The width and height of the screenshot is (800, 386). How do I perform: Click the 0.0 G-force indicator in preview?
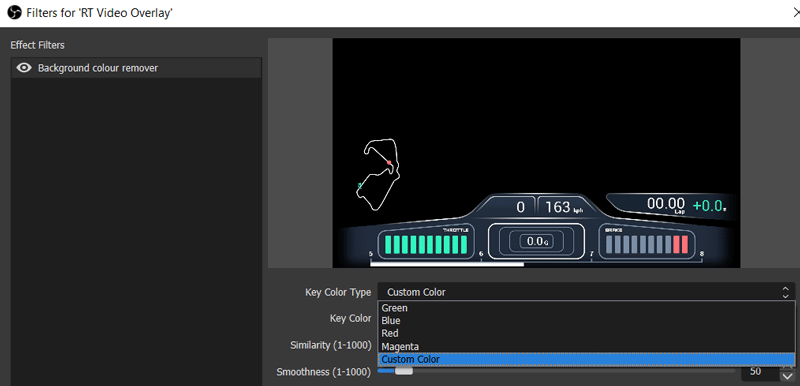click(537, 241)
